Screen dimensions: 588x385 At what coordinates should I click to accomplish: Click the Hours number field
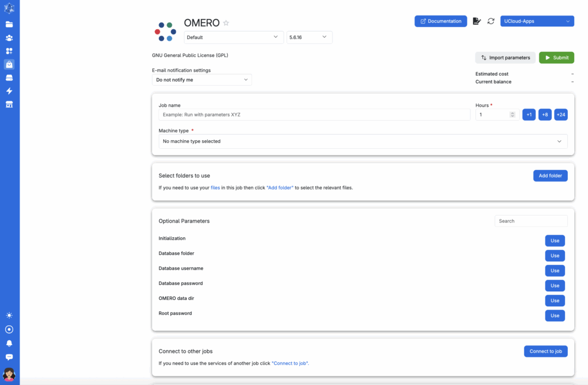coord(497,115)
